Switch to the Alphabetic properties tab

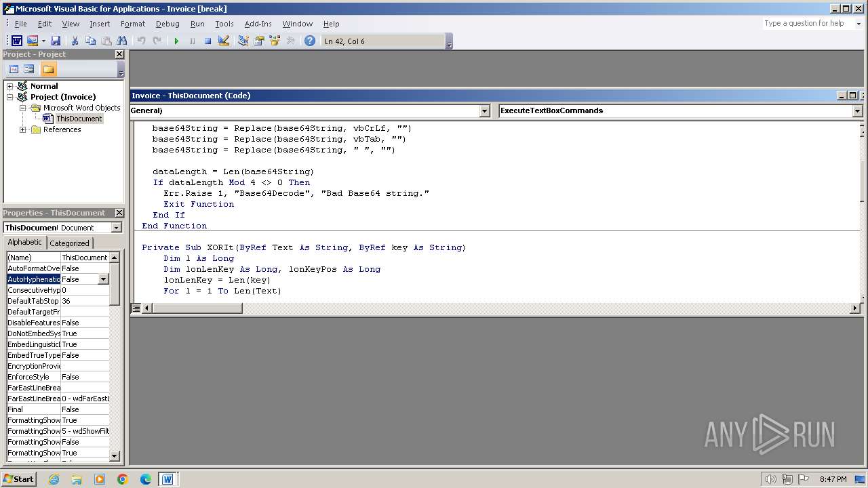[25, 243]
